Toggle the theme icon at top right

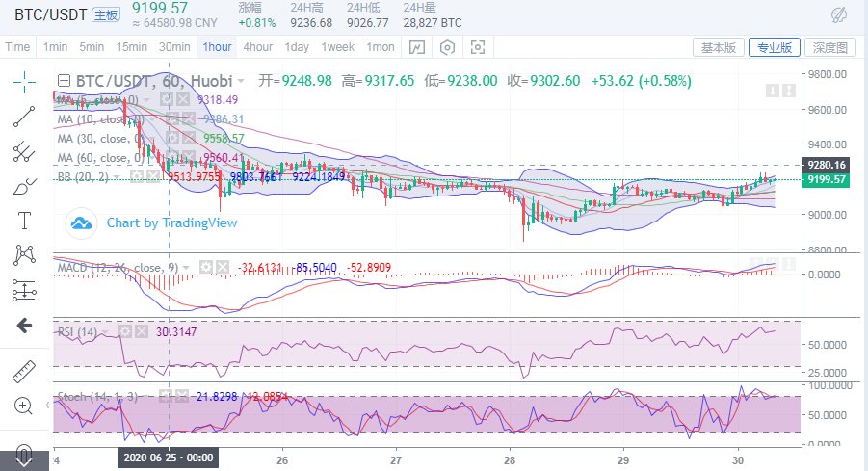[839, 15]
